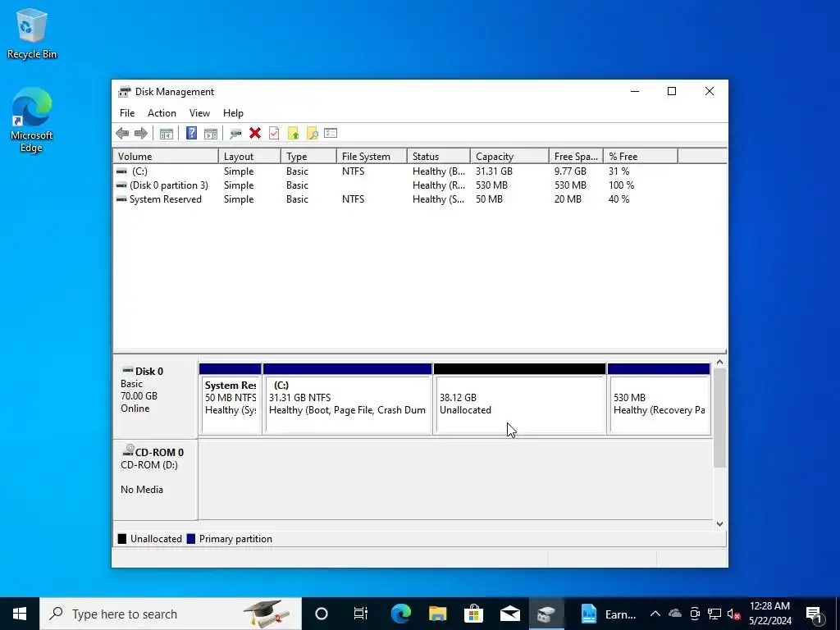This screenshot has height=630, width=840.
Task: Open the notification center icon
Action: click(x=814, y=614)
